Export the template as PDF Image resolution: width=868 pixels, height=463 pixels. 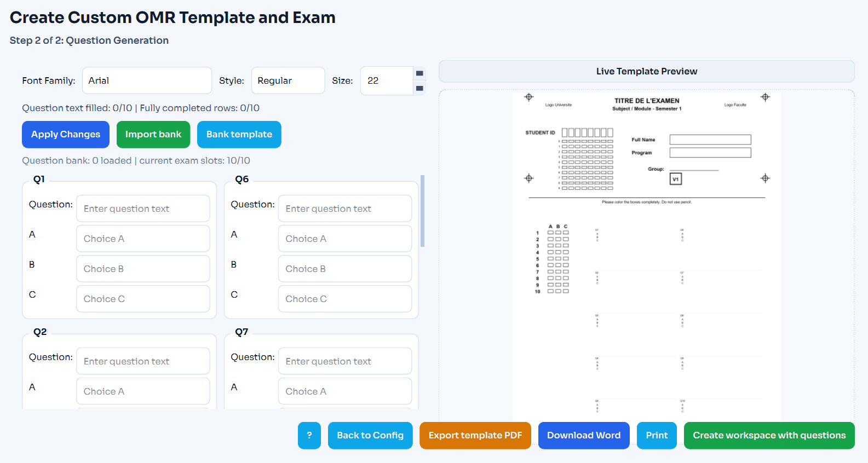(x=475, y=435)
